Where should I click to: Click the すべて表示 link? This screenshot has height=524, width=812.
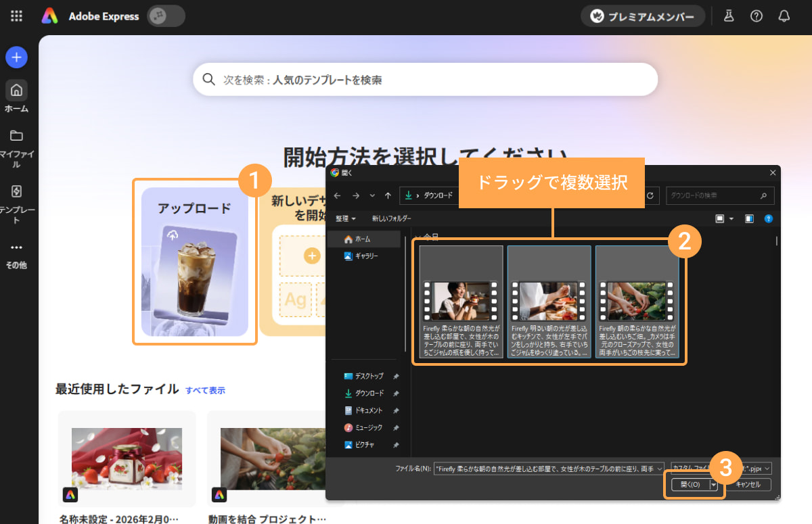[205, 390]
